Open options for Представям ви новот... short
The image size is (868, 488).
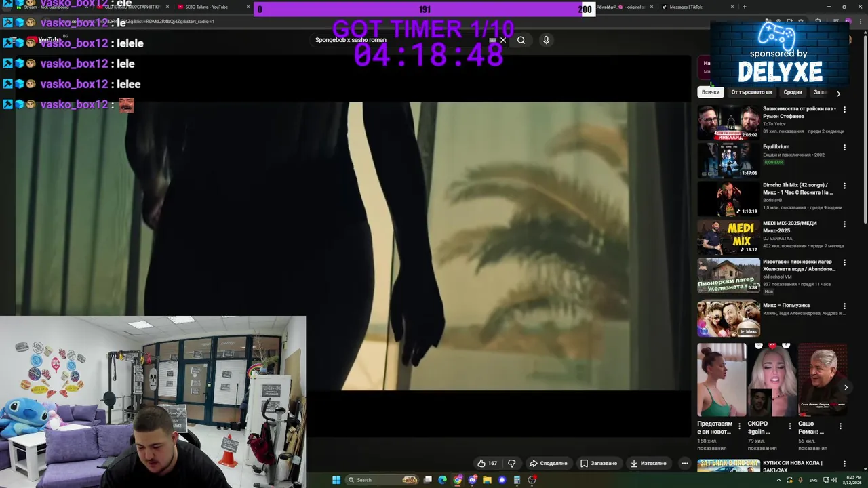[x=739, y=426]
